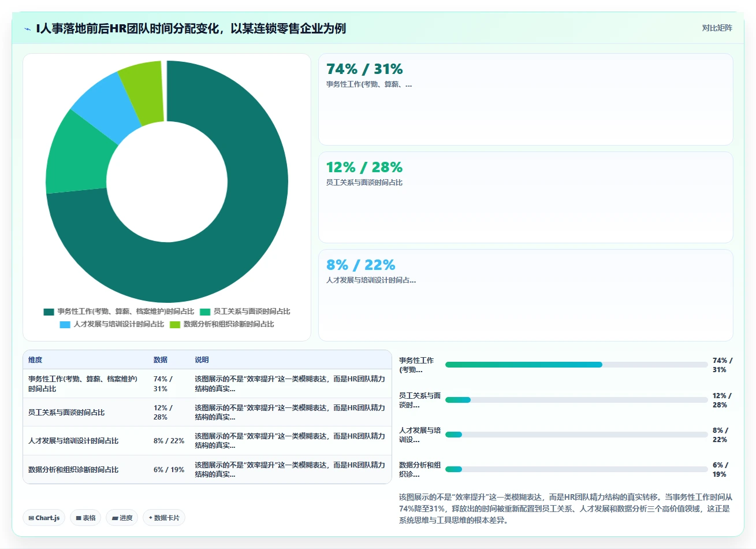
Task: Click the blue donut segment
Action: point(107,107)
